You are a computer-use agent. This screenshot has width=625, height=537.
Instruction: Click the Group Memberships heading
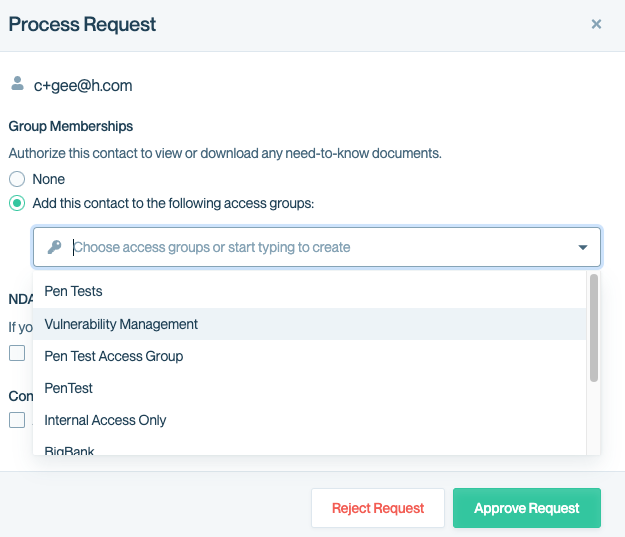pyautogui.click(x=71, y=126)
